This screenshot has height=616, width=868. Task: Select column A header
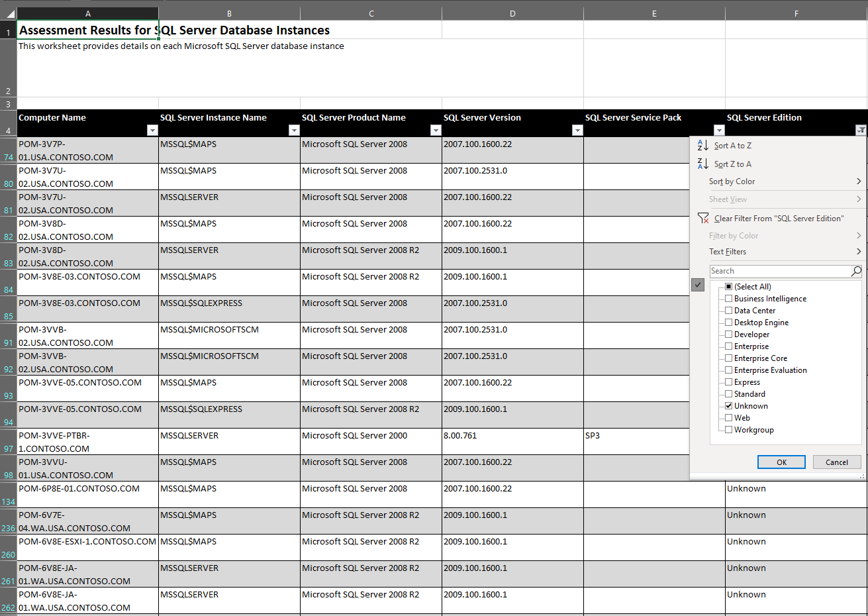pyautogui.click(x=88, y=13)
